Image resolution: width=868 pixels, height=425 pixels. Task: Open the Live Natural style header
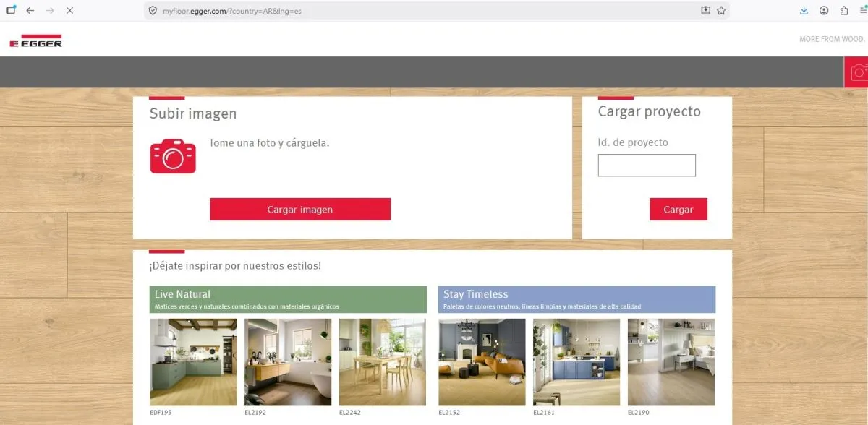(289, 299)
